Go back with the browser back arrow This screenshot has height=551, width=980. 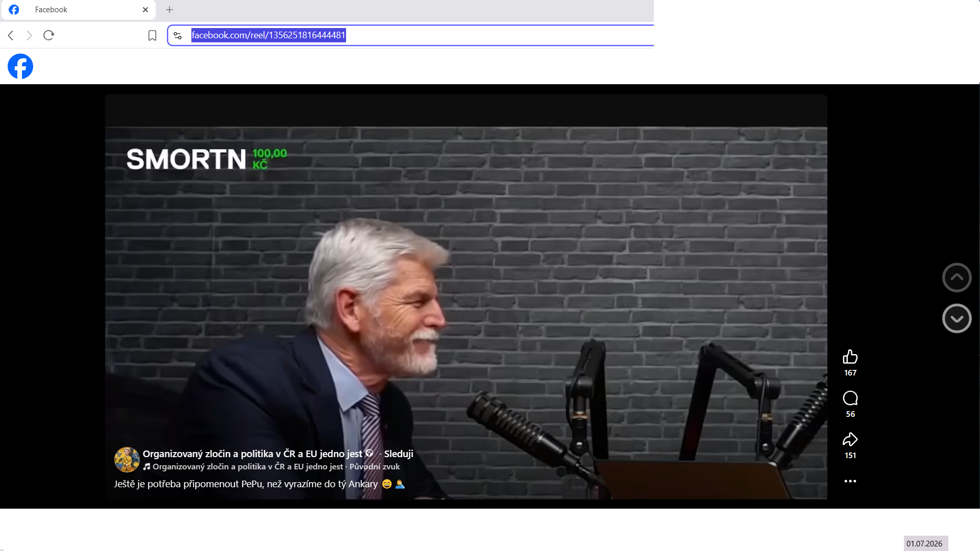click(11, 35)
